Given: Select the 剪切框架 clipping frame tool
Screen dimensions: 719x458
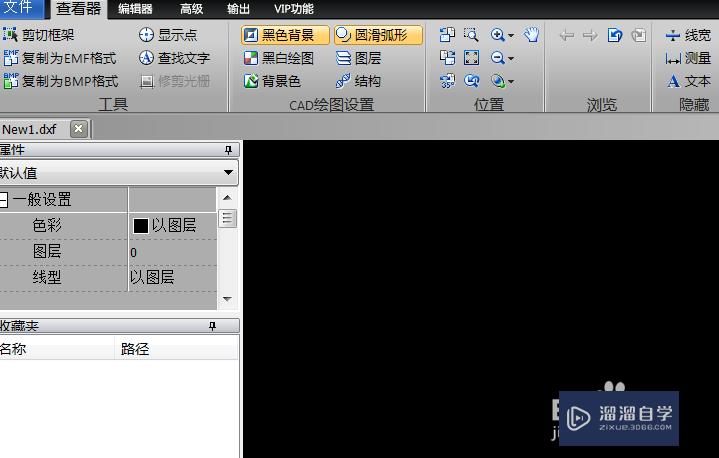Looking at the screenshot, I should [39, 35].
